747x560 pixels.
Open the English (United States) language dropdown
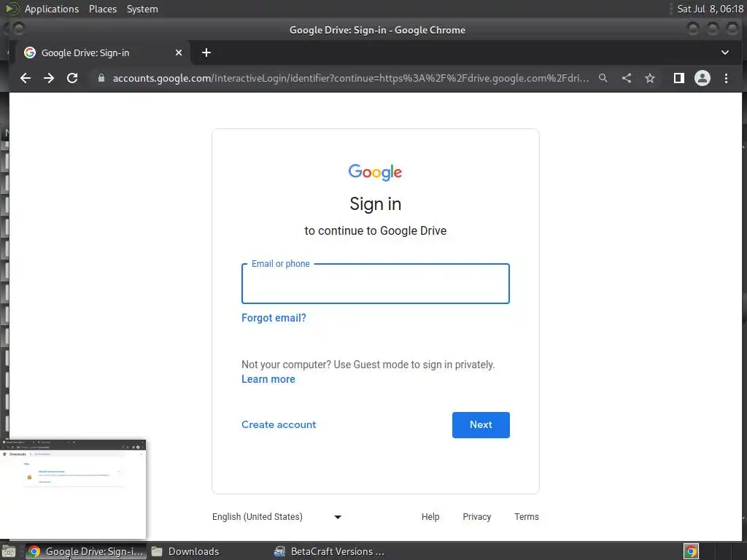276,517
